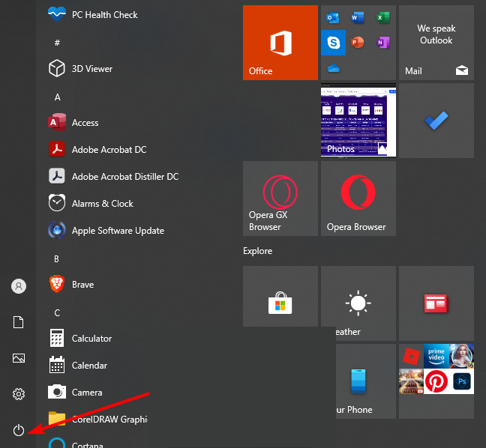
Task: Open Calculator in the app list
Action: pyautogui.click(x=91, y=339)
